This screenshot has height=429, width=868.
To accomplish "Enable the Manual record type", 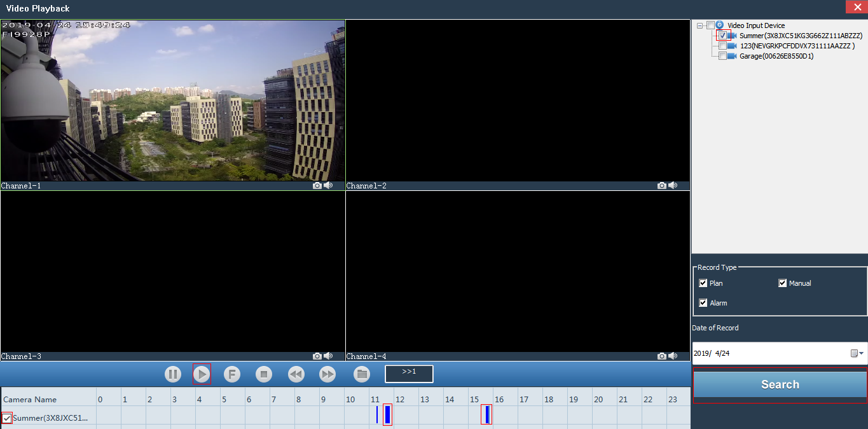I will tap(782, 283).
